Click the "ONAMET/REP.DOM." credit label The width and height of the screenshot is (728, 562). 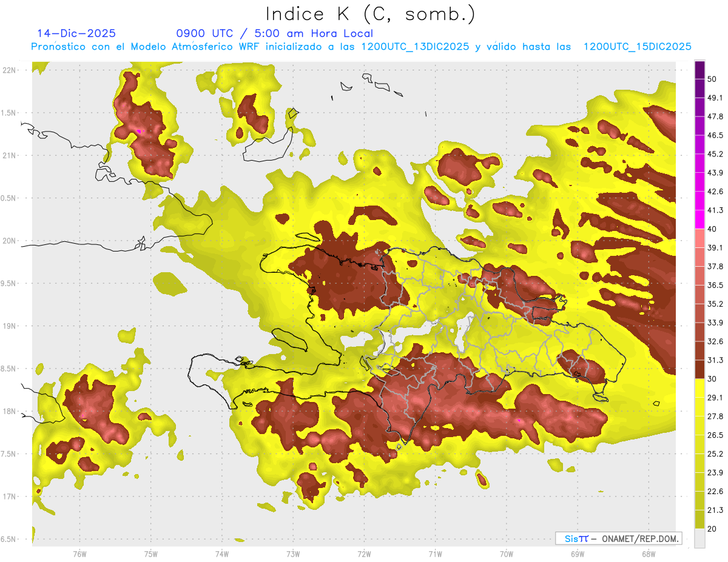coord(641,538)
